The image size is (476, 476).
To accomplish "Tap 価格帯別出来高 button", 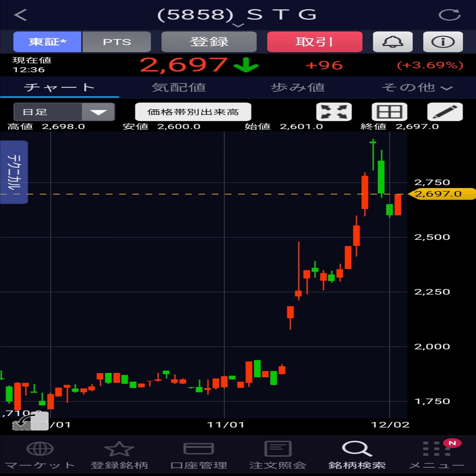I will pyautogui.click(x=193, y=112).
